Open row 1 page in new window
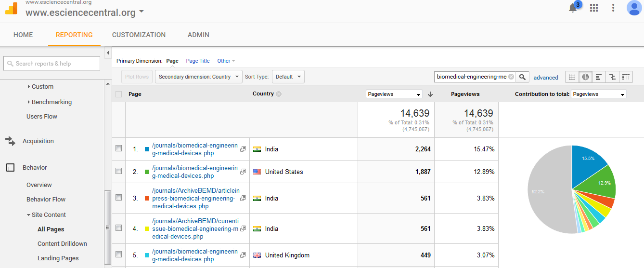The height and width of the screenshot is (268, 644). tap(243, 149)
